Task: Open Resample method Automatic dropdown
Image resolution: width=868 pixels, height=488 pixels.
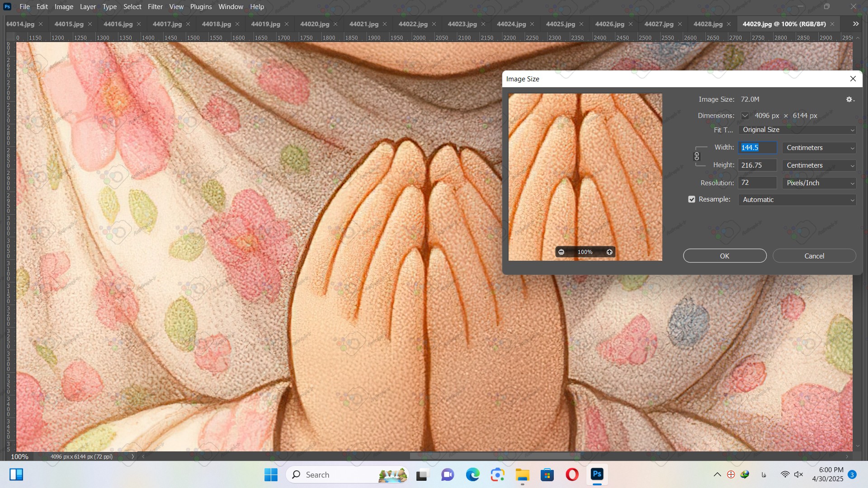Action: tap(797, 200)
